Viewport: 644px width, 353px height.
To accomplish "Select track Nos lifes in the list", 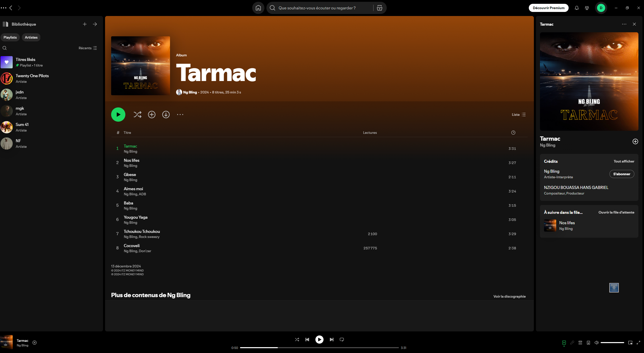I will 319,163.
